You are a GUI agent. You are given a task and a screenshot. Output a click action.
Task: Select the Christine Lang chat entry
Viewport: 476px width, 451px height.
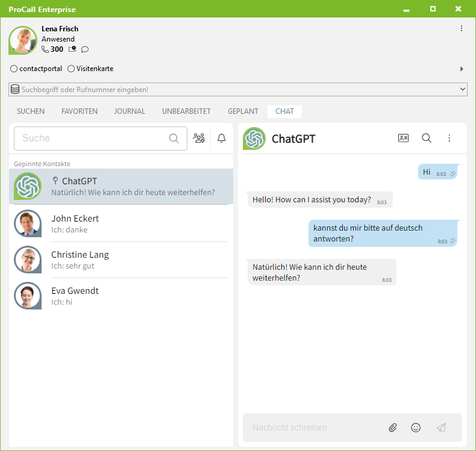click(121, 260)
